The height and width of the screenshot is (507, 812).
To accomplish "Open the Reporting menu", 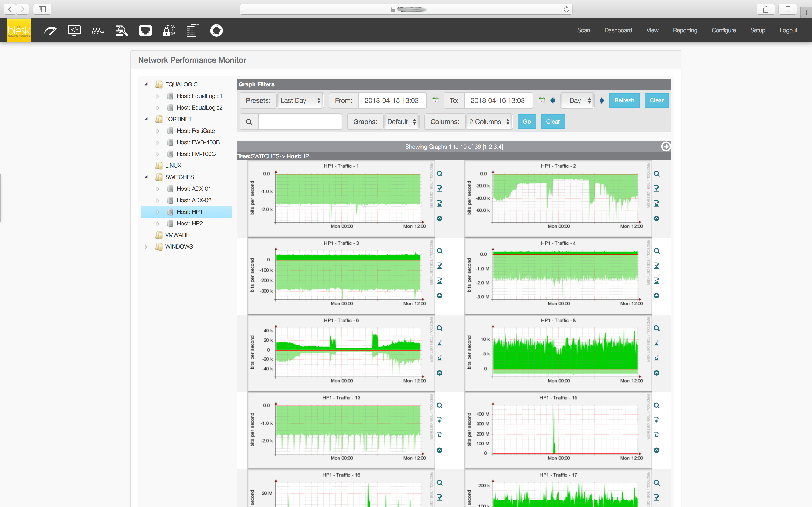I will [x=684, y=30].
